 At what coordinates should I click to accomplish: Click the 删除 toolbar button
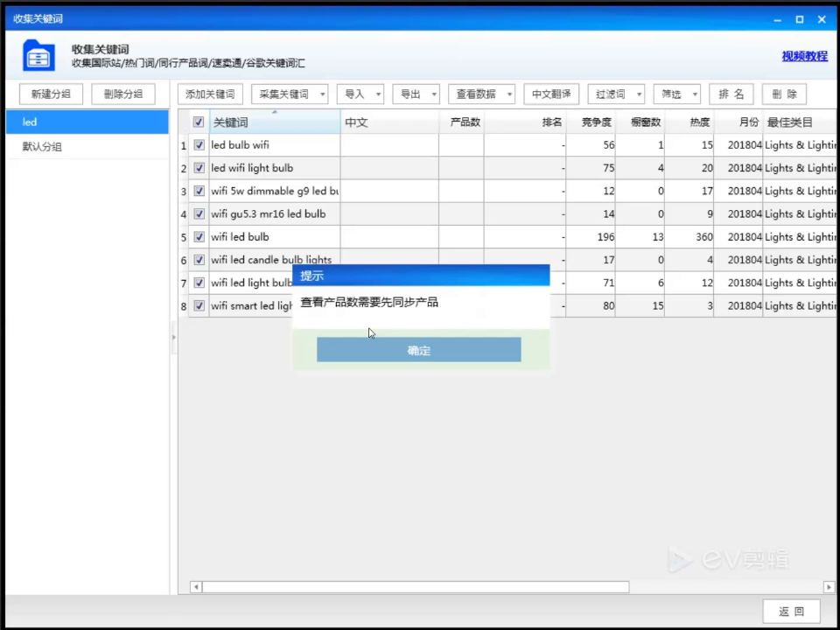pyautogui.click(x=784, y=94)
